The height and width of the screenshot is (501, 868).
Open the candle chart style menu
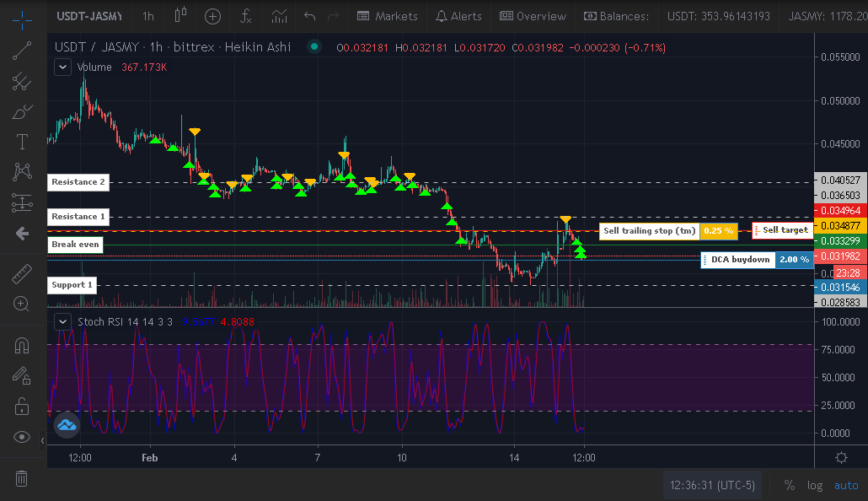click(x=180, y=15)
